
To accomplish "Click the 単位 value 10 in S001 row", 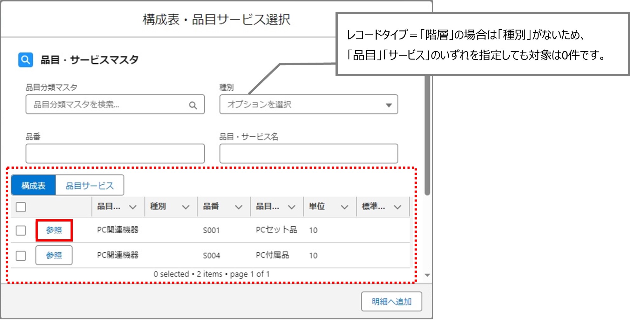I will (313, 230).
